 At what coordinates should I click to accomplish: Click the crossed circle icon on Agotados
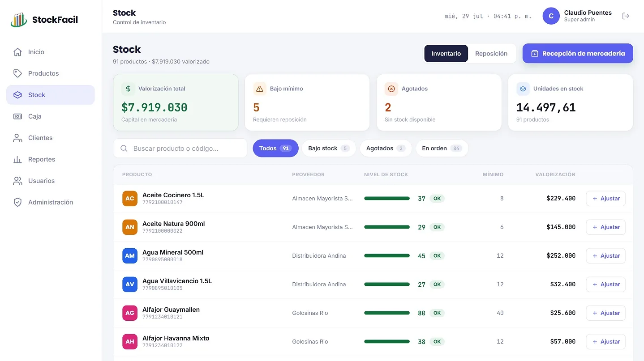[x=391, y=89]
